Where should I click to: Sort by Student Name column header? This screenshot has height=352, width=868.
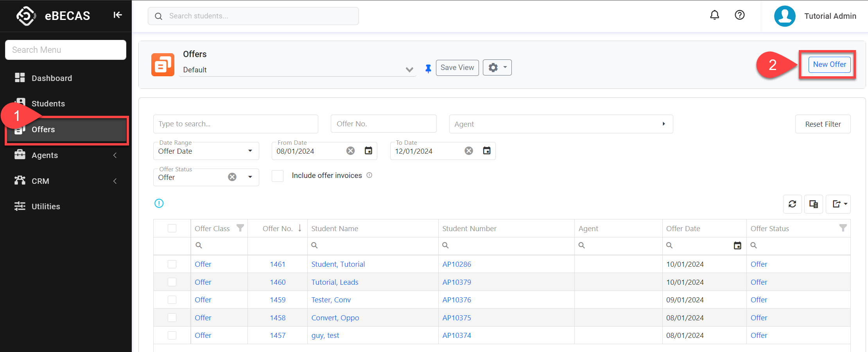click(x=335, y=228)
